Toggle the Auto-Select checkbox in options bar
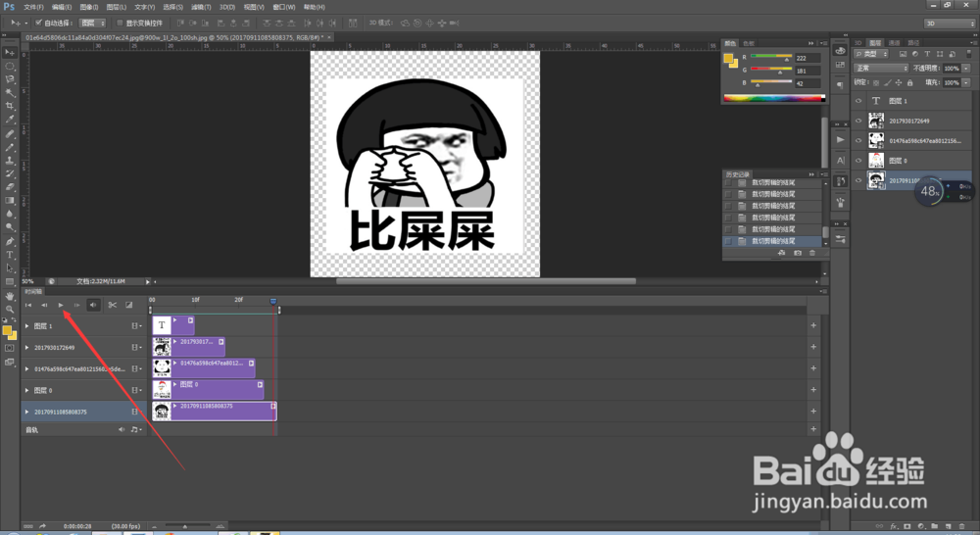The width and height of the screenshot is (980, 535). 38,23
